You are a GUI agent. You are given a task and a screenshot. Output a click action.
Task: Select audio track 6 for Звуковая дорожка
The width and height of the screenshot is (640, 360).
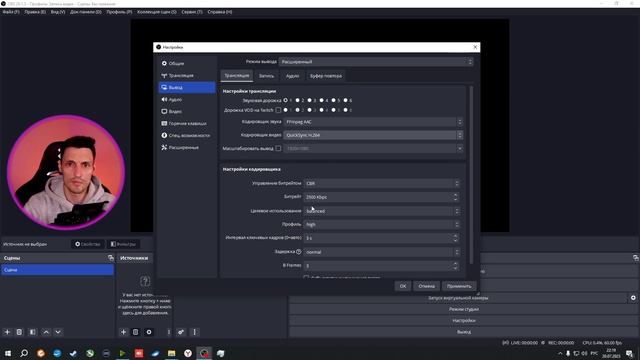[346, 100]
